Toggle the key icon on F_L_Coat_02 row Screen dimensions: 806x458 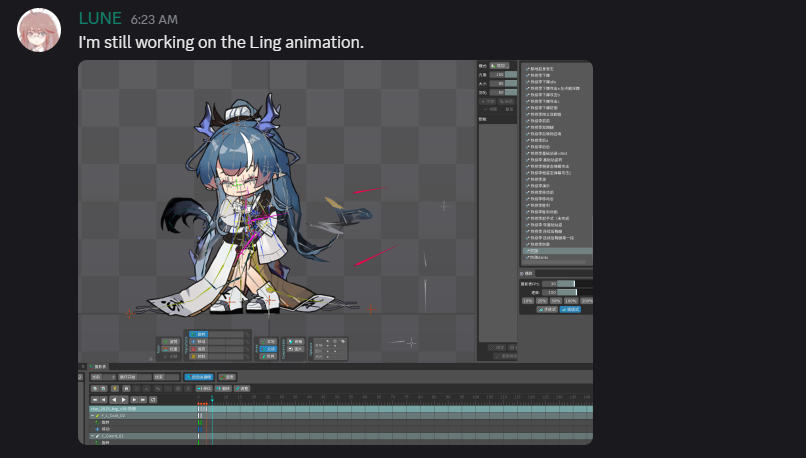pyautogui.click(x=98, y=416)
